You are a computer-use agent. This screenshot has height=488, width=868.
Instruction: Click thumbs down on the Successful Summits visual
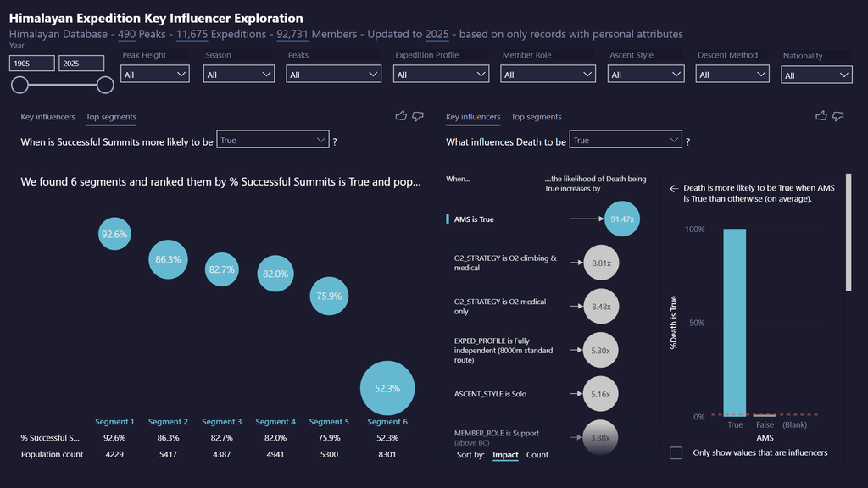418,116
